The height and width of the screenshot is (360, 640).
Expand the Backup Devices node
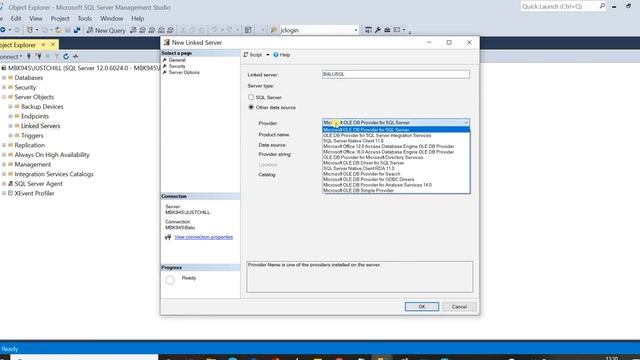tap(11, 107)
